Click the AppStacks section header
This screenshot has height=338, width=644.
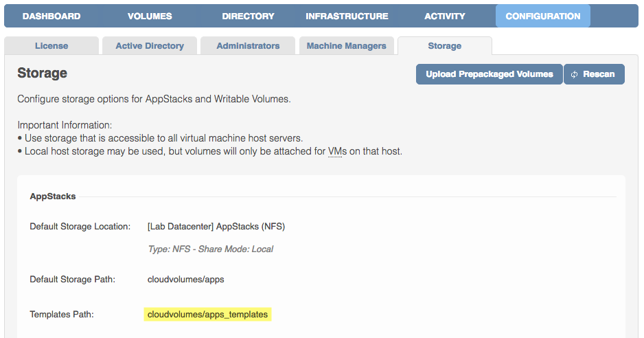[x=53, y=196]
